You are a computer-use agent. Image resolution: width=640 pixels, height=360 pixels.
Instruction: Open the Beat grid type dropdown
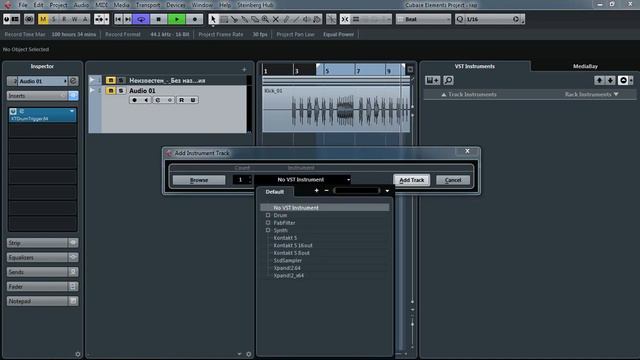point(423,19)
